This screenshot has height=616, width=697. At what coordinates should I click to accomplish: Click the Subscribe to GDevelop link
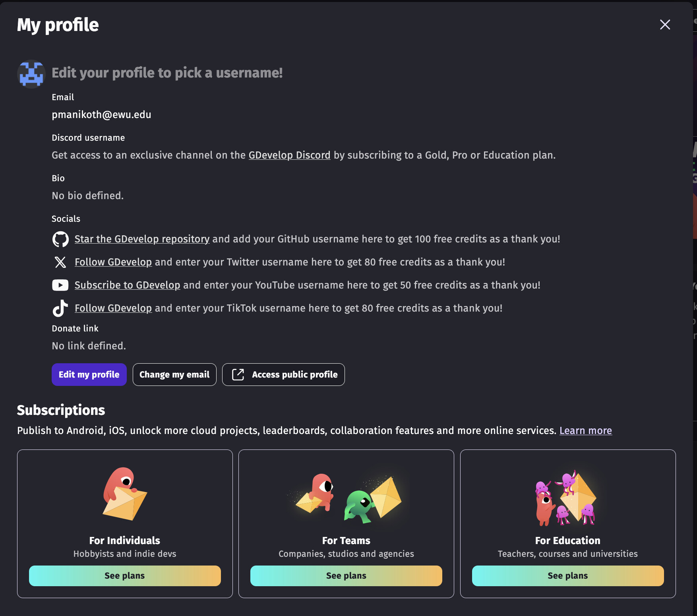[x=127, y=285]
